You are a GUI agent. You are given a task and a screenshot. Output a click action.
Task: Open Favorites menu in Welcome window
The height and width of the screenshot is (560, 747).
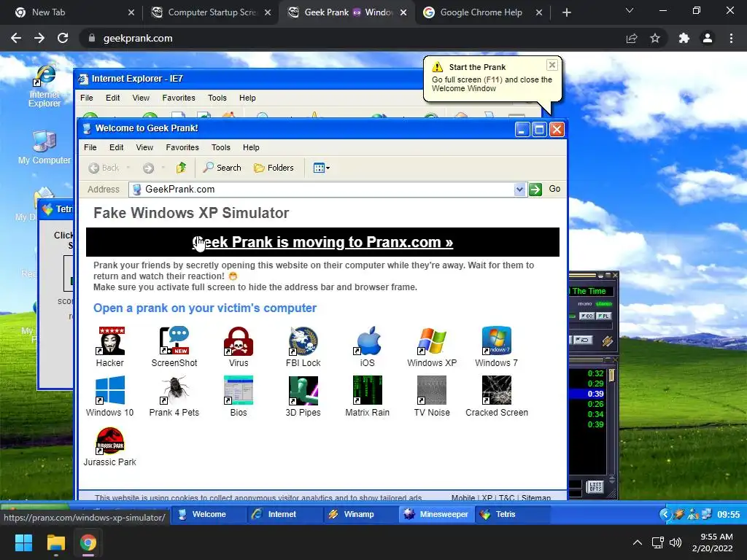[x=182, y=147]
